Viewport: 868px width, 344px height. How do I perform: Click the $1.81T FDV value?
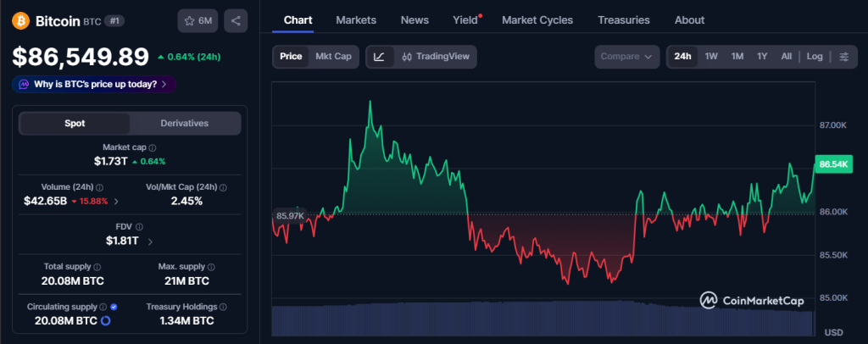click(123, 241)
